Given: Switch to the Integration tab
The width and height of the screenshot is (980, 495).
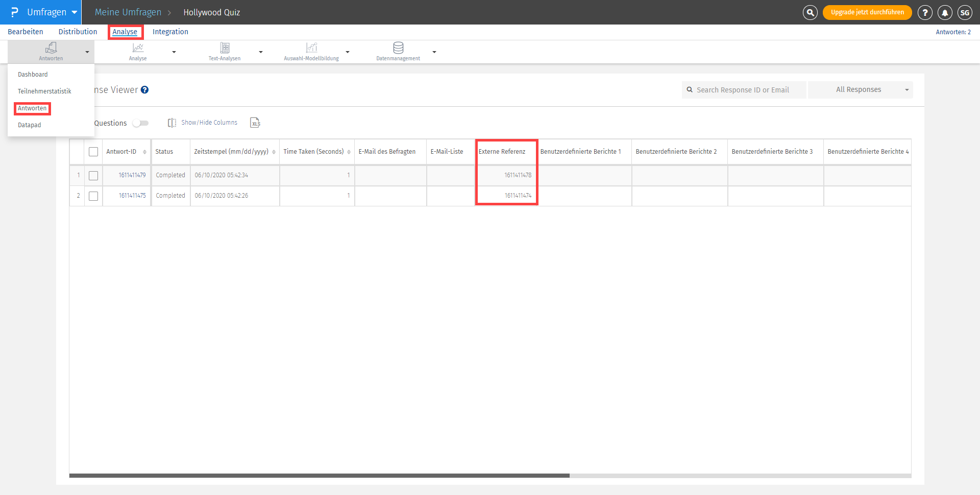Looking at the screenshot, I should tap(170, 32).
